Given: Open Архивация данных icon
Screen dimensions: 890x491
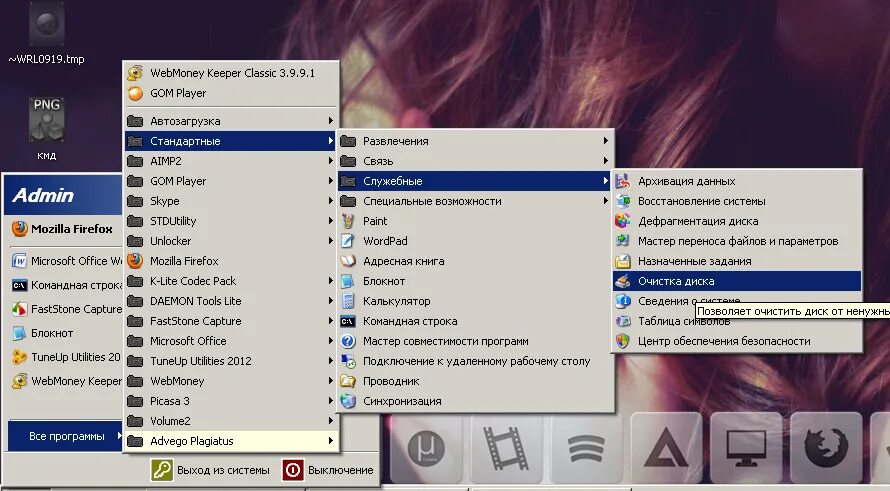Looking at the screenshot, I should (623, 181).
